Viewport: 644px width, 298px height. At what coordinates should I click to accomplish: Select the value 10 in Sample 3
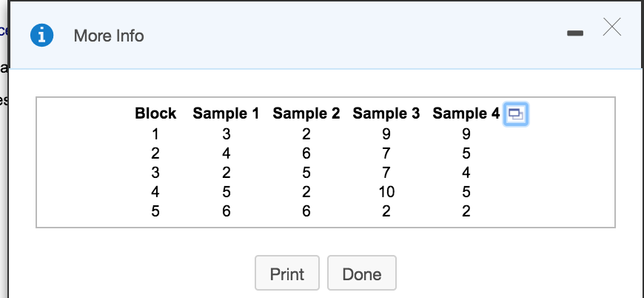(386, 192)
